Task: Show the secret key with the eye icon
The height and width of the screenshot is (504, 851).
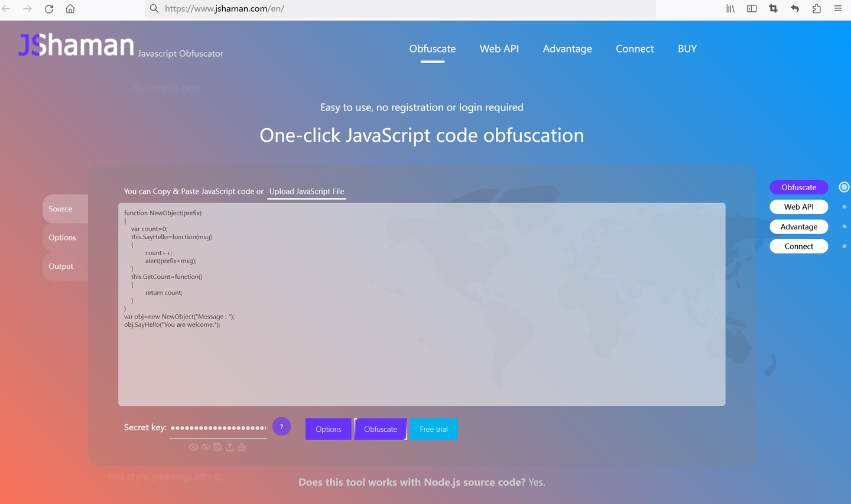Action: tap(194, 447)
